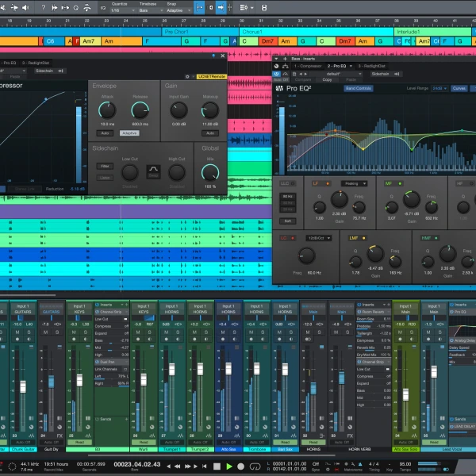Switch to the Compressor tab in Bass inserts

pyautogui.click(x=307, y=65)
